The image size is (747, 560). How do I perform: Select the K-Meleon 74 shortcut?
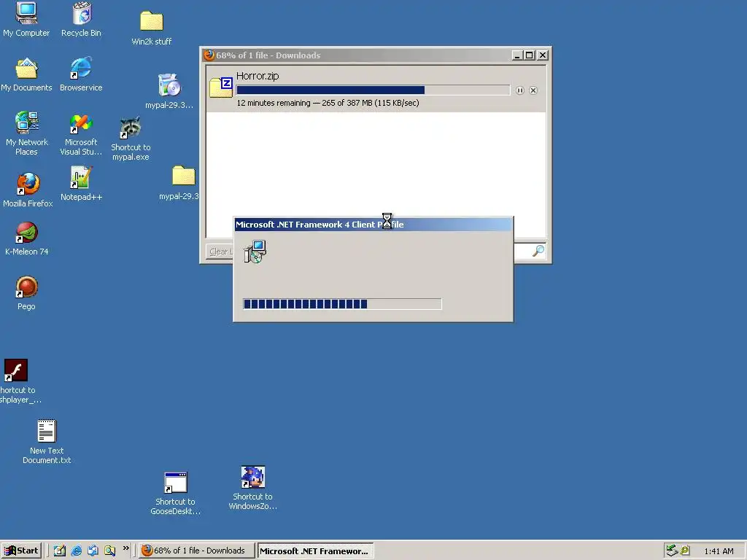click(27, 238)
